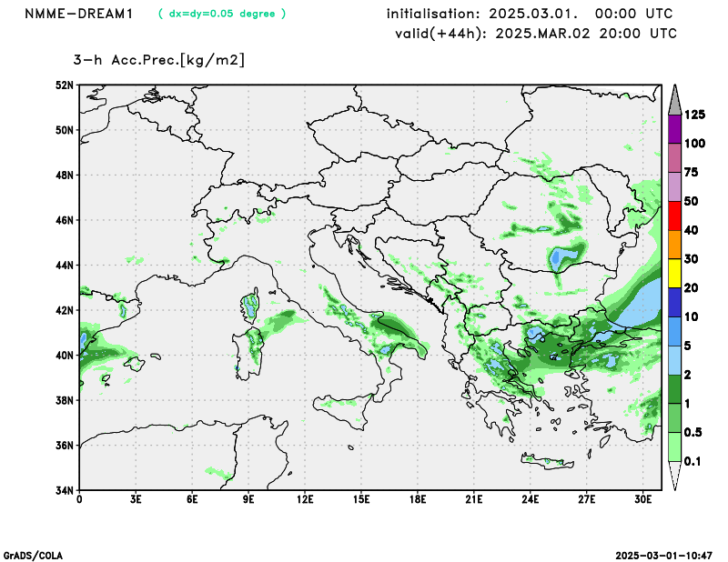
Task: Click the 44N latitude label
Action: coord(65,266)
